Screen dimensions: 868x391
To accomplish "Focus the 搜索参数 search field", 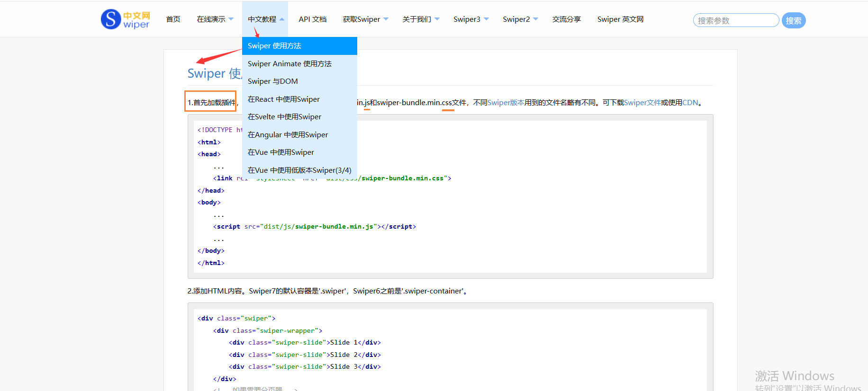I will coord(736,20).
